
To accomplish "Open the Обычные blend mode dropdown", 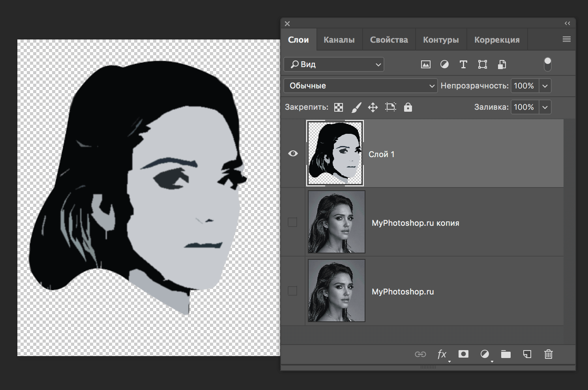I will coord(361,86).
